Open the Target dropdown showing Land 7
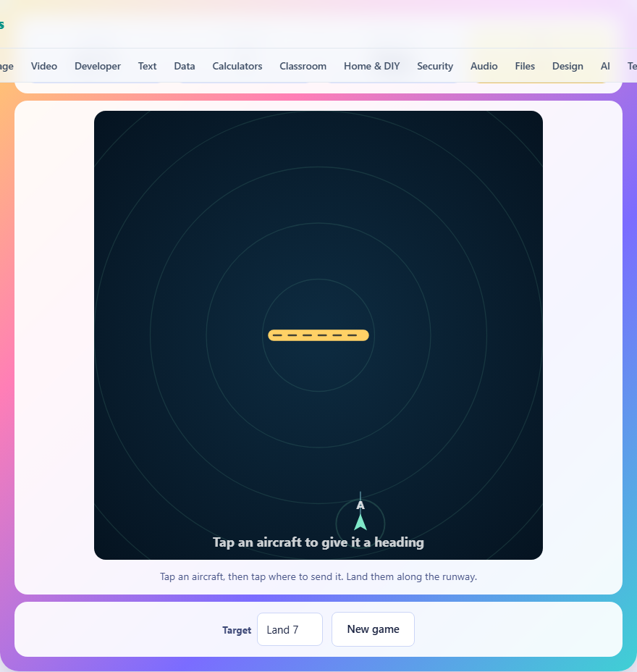This screenshot has width=637, height=672. (290, 629)
